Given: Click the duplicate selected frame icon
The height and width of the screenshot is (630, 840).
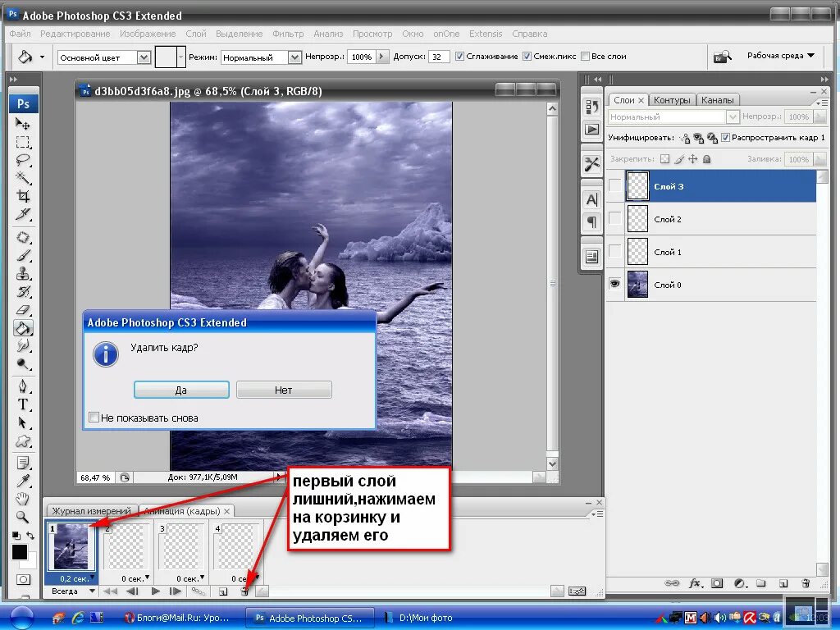Looking at the screenshot, I should pyautogui.click(x=223, y=591).
